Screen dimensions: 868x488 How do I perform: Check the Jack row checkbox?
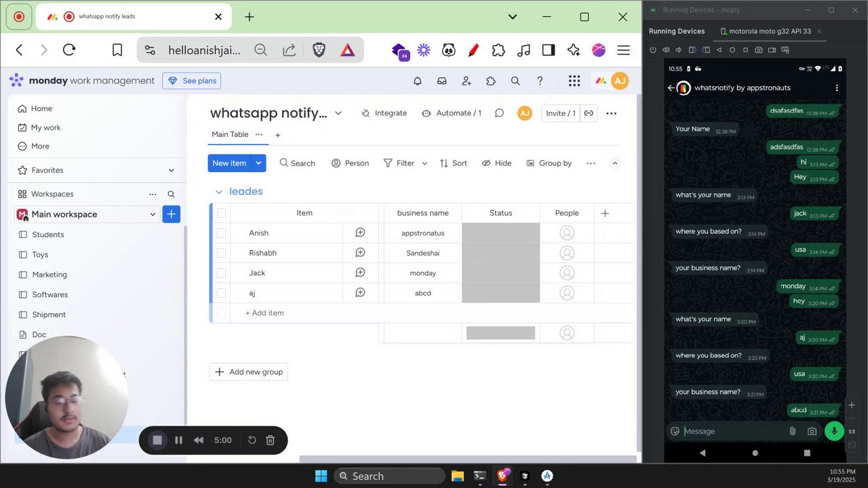221,272
